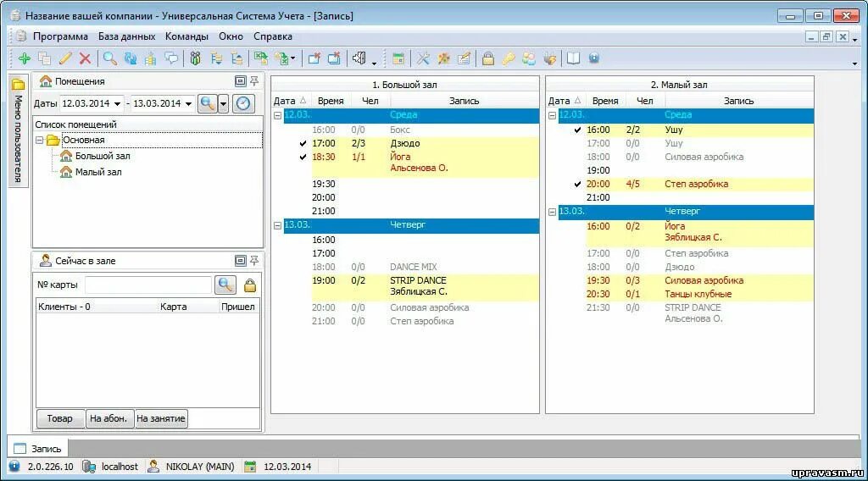
Task: Sort Малый зал by the Дата column header
Action: (x=565, y=101)
